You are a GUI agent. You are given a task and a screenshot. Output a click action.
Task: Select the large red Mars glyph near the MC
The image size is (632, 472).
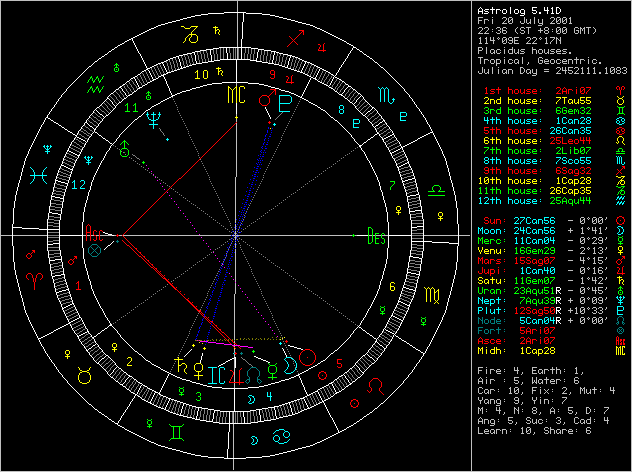click(x=268, y=98)
